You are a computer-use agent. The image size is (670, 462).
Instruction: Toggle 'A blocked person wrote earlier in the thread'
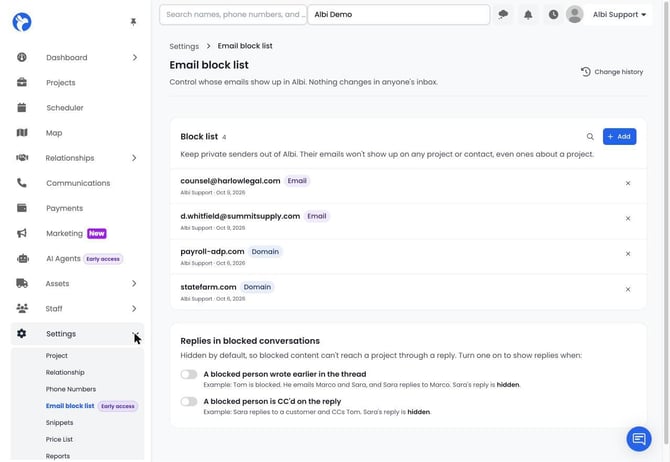coord(189,374)
